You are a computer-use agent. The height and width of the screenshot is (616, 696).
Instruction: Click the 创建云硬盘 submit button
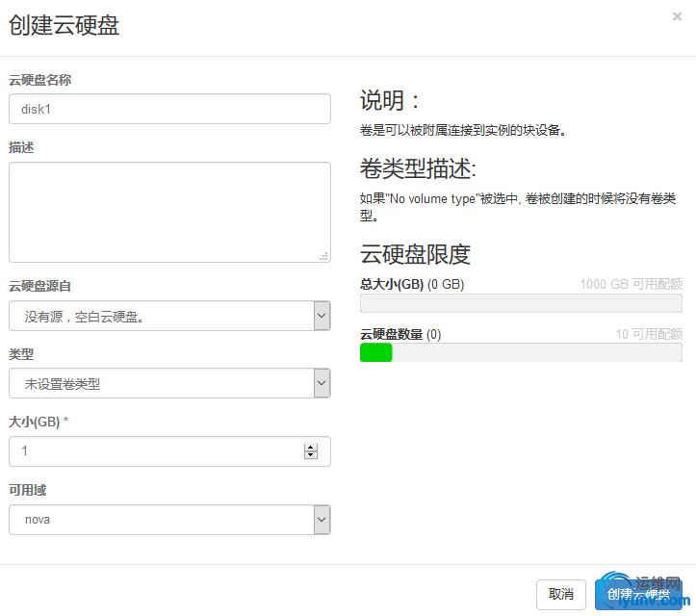638,594
